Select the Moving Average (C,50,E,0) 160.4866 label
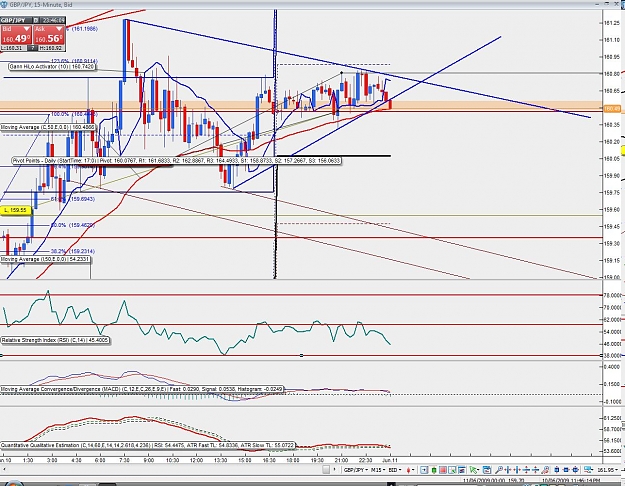 48,127
